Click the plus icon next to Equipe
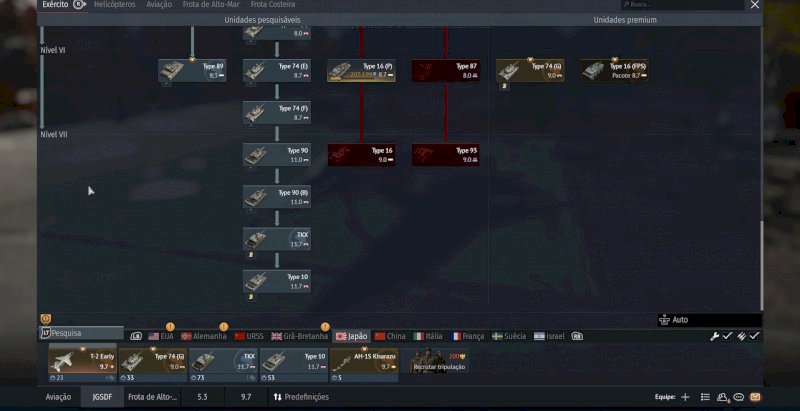Screen dimensions: 800x411 point(685,397)
